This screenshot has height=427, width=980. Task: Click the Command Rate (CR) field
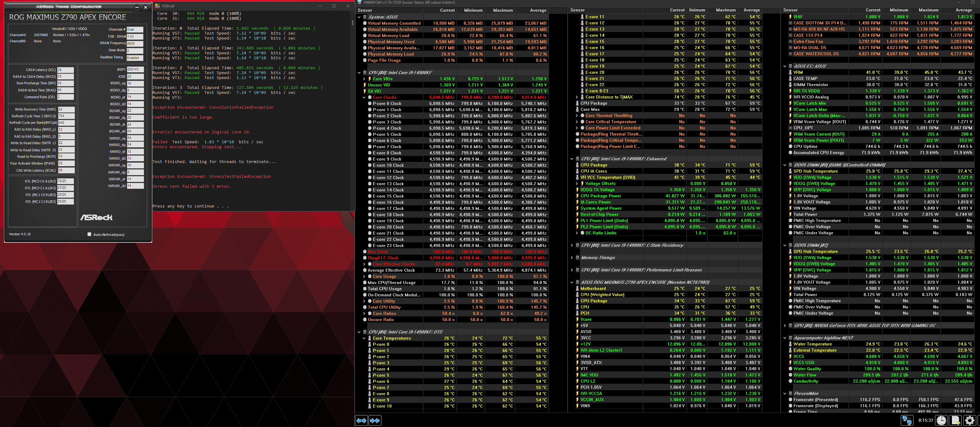(65, 97)
